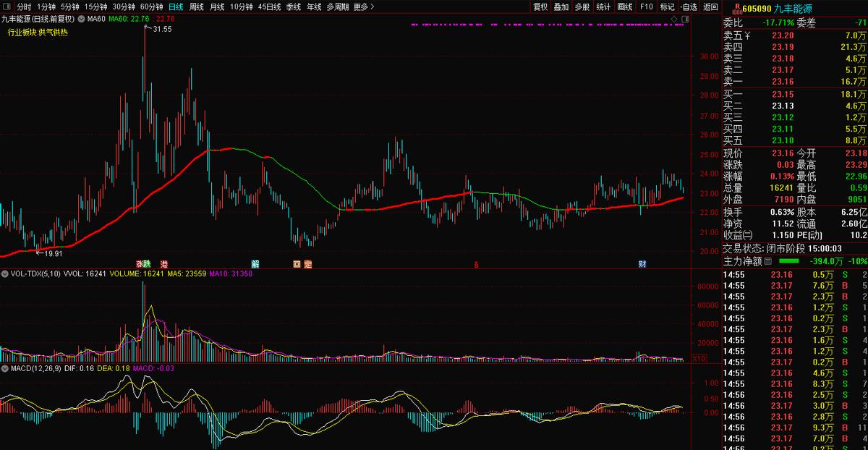This screenshot has width=868, height=450.
Task: Select the 5分钟 period tab
Action: 70,7
